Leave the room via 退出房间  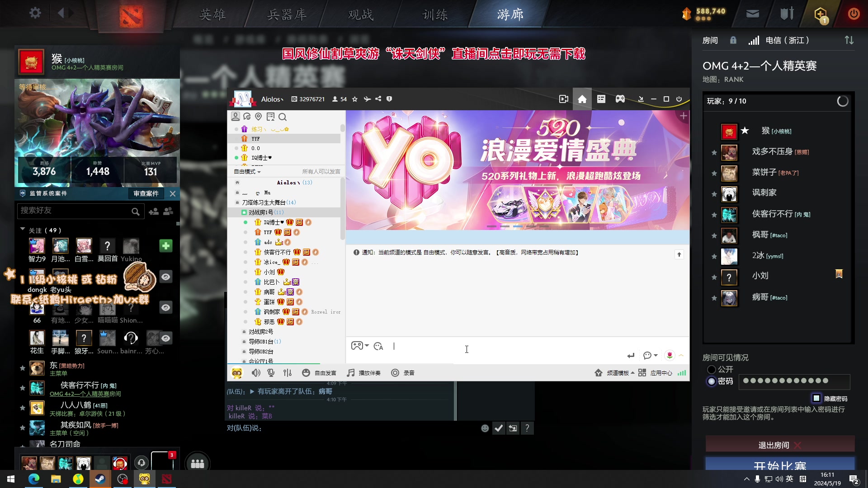(x=774, y=445)
